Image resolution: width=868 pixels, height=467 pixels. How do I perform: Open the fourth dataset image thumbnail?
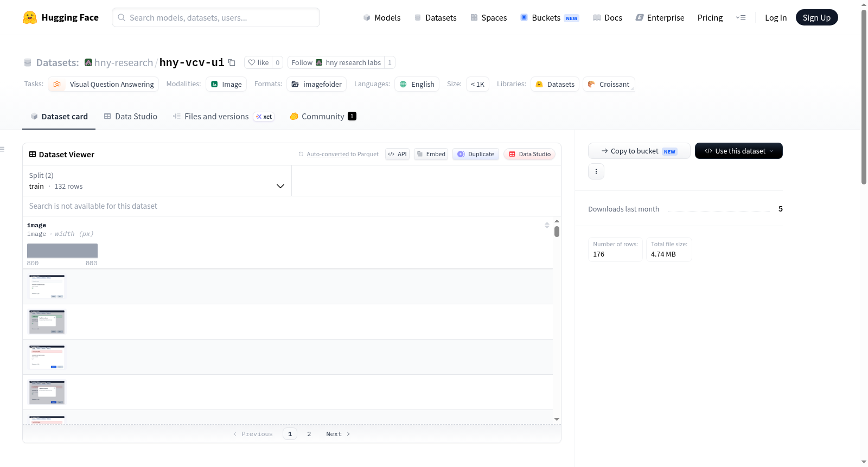pyautogui.click(x=47, y=392)
